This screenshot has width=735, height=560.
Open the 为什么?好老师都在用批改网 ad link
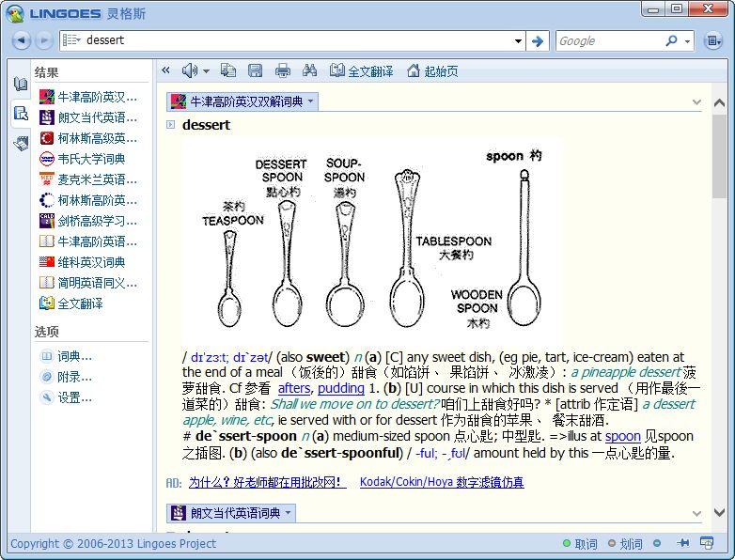click(267, 482)
